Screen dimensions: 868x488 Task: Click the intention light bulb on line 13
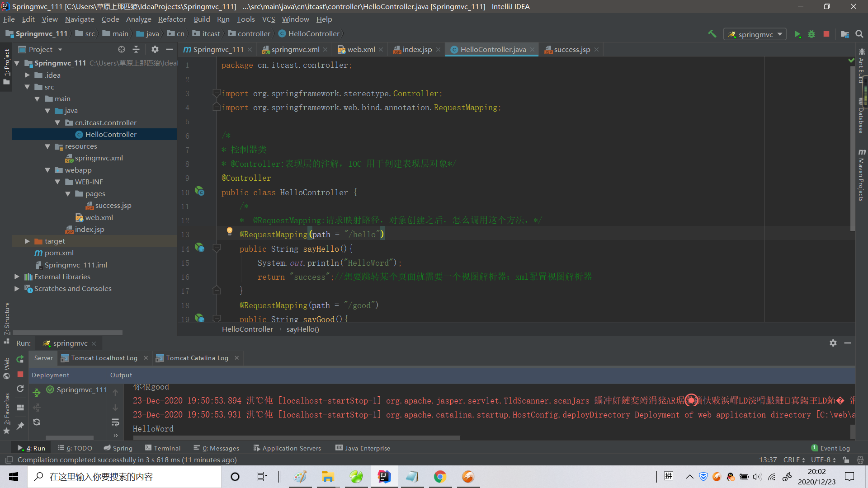point(230,231)
